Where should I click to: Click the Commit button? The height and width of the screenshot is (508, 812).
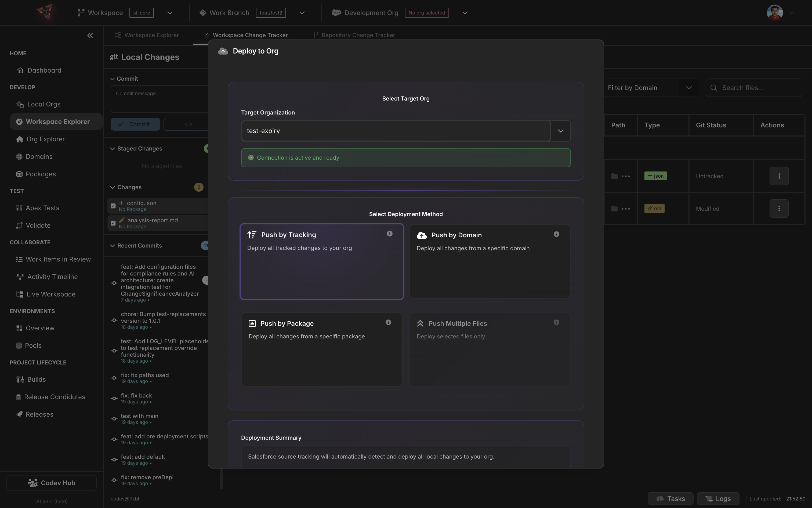(x=135, y=124)
